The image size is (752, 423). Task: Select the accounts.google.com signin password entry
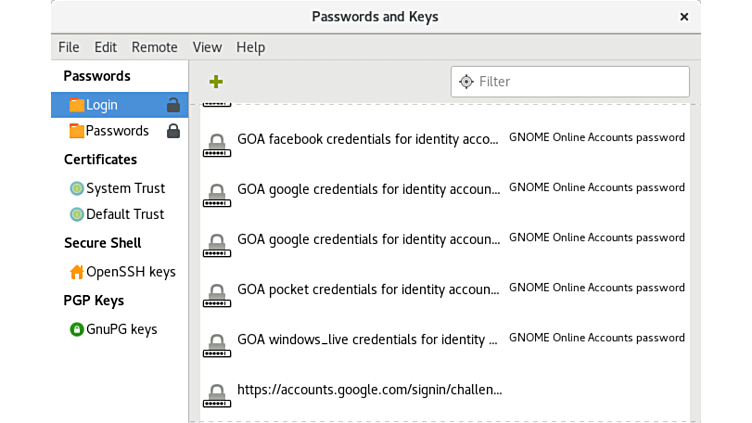pyautogui.click(x=368, y=390)
